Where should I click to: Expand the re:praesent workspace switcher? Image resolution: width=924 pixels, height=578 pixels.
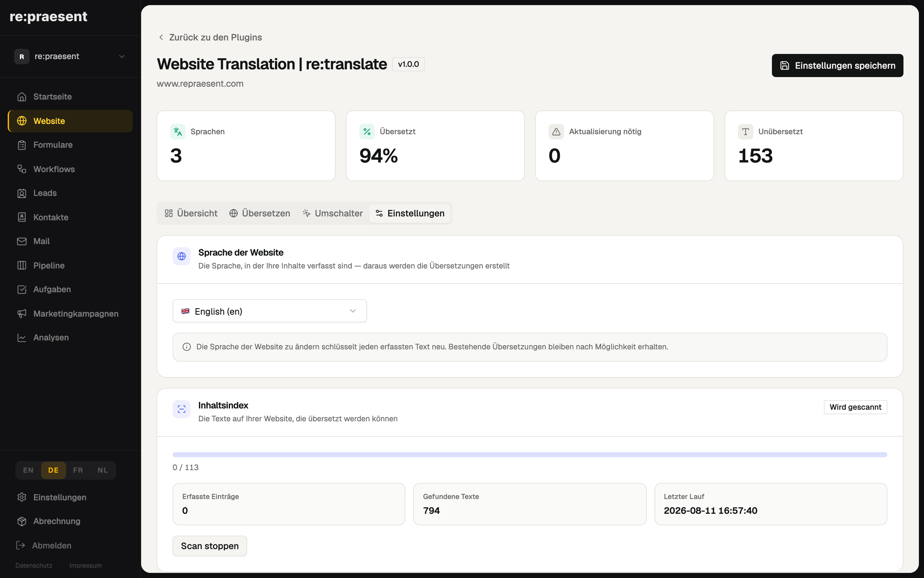tap(70, 57)
